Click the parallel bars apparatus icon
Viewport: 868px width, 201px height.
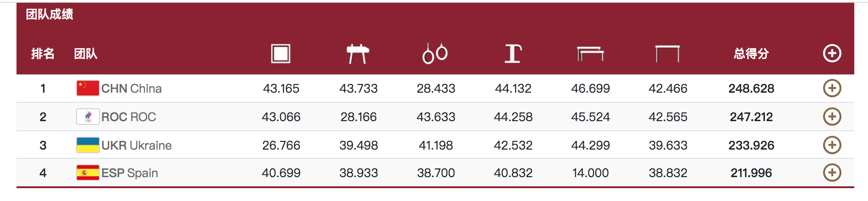pos(590,54)
